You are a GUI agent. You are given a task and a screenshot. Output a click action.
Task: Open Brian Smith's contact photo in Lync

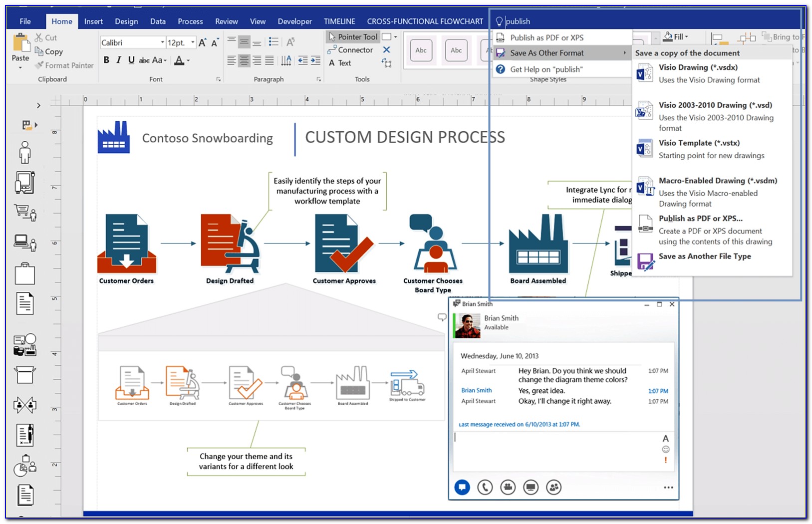click(468, 325)
